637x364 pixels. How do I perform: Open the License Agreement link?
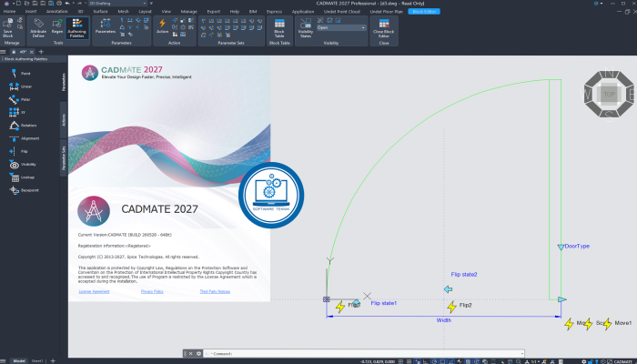coord(94,292)
